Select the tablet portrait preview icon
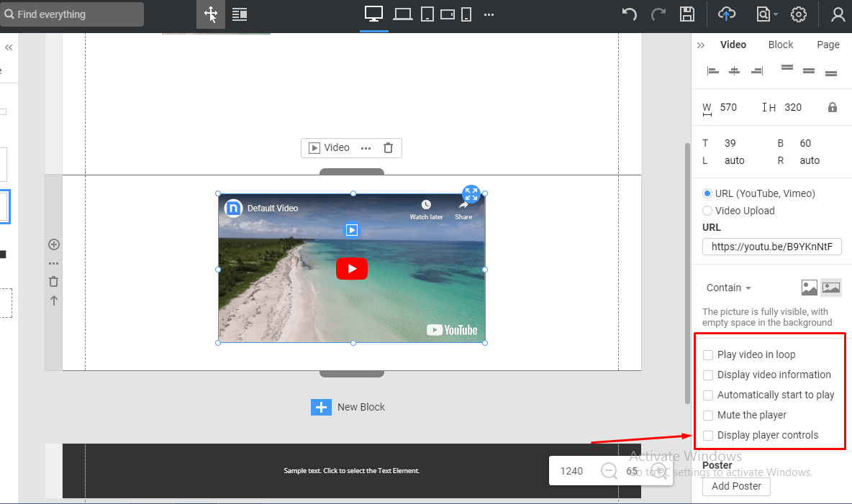Viewport: 852px width, 504px height. tap(427, 14)
